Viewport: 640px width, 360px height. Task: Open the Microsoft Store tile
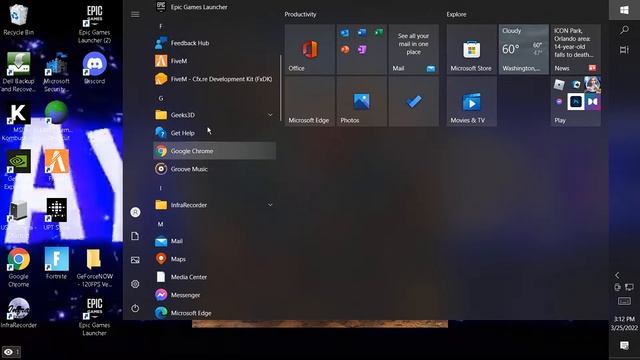tap(472, 49)
